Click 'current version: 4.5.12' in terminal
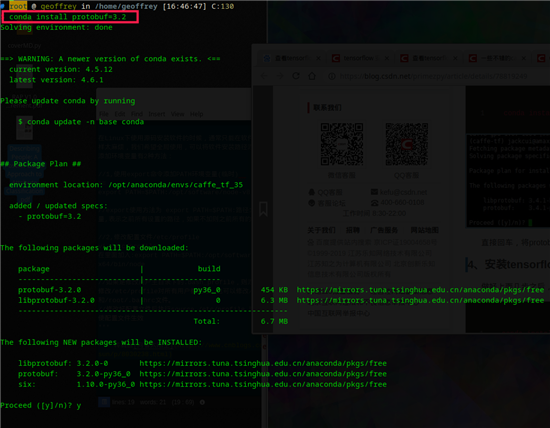Viewport: 550px width, 428px height. pyautogui.click(x=61, y=69)
